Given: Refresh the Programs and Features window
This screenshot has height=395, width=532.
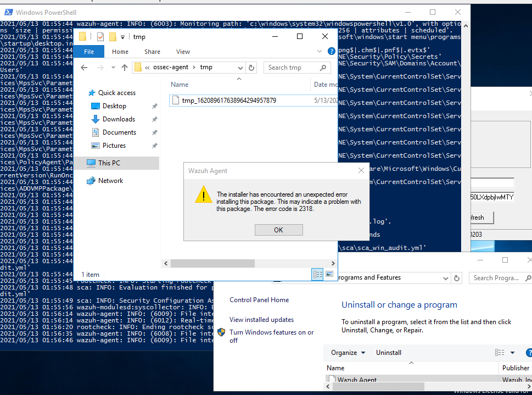Looking at the screenshot, I should pos(457,278).
